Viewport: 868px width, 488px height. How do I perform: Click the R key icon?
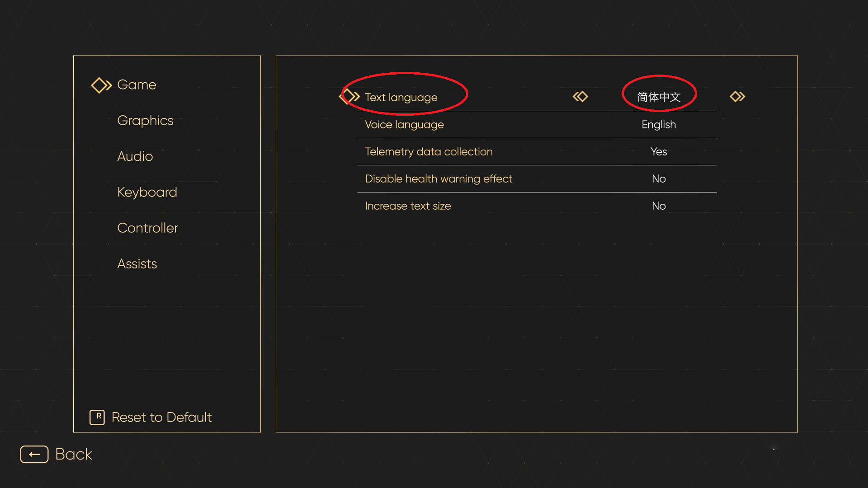[97, 417]
